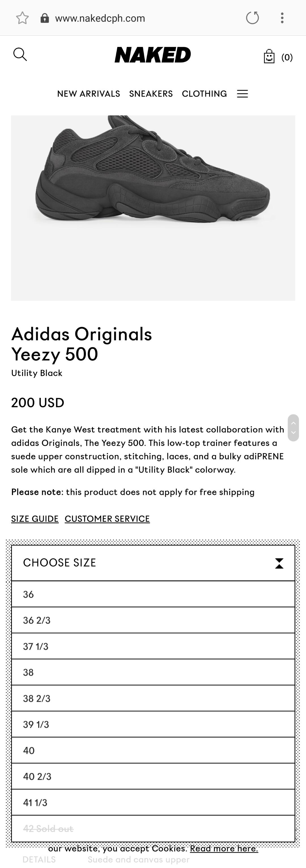Open NEW ARRIVALS menu item
306x868 pixels.
click(89, 94)
